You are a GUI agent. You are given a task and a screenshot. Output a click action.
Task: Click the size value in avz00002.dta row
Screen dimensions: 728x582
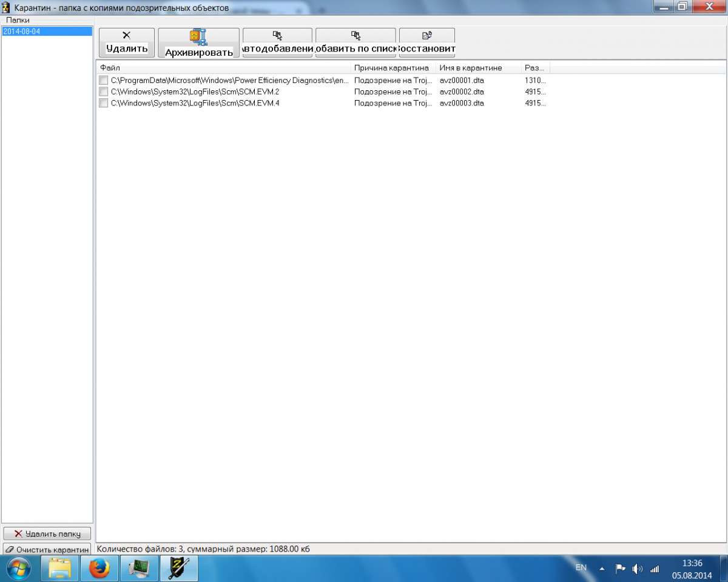point(536,92)
